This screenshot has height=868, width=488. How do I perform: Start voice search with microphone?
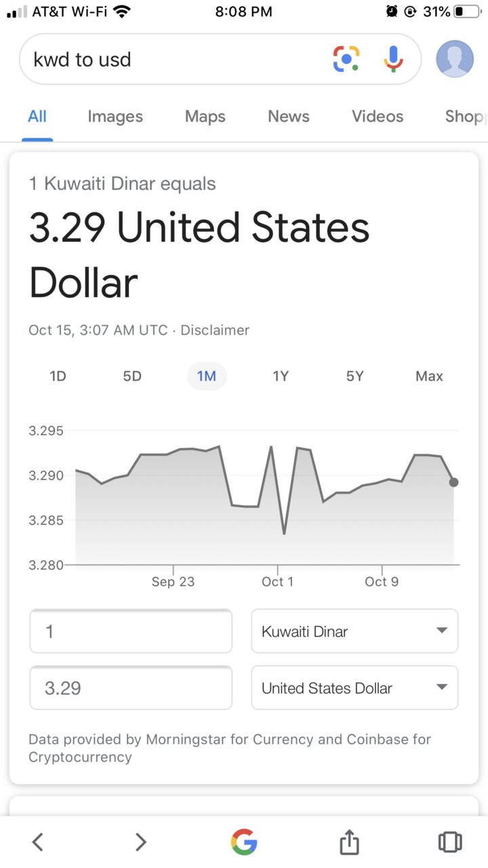394,59
